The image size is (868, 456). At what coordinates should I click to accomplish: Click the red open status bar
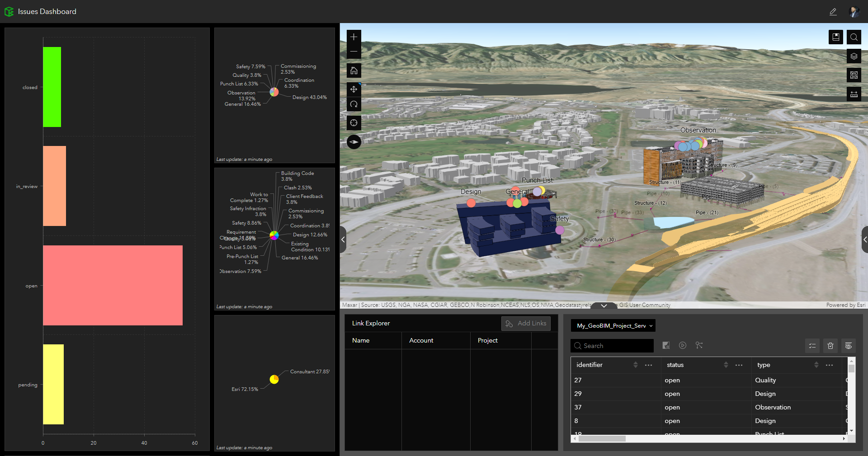(113, 285)
